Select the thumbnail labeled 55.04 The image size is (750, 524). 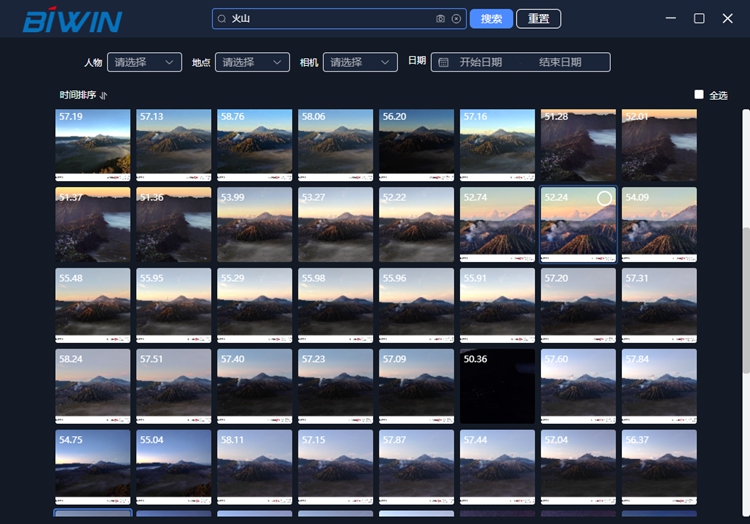[x=174, y=467]
